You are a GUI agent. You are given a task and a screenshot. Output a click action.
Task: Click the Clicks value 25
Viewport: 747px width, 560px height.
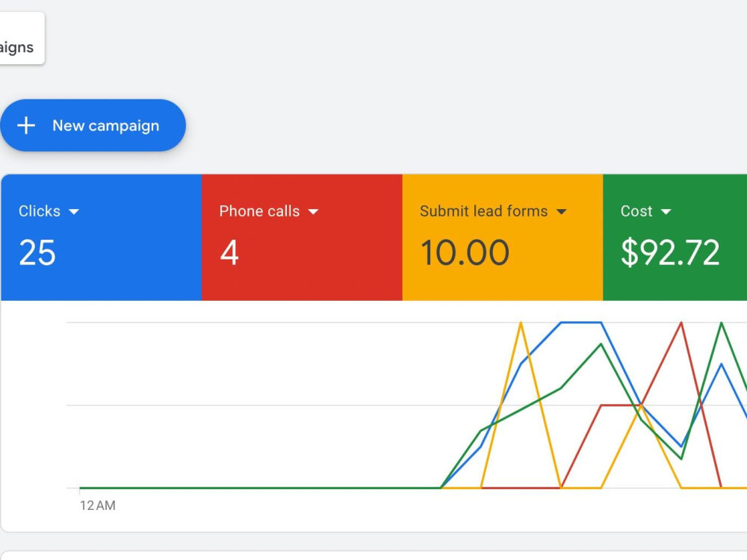[37, 252]
